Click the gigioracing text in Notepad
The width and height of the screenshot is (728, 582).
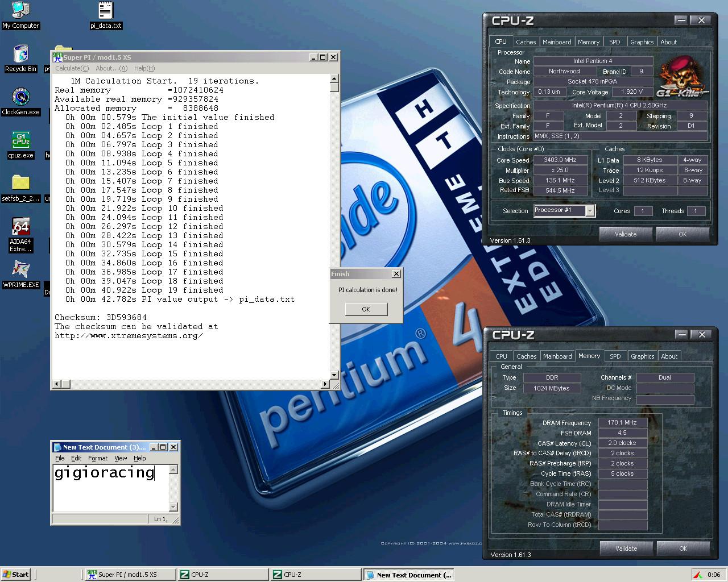[104, 473]
